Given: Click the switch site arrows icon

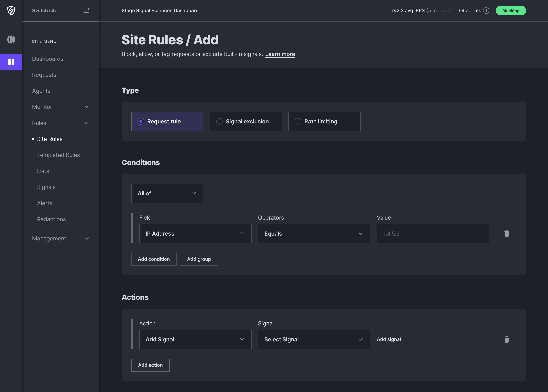Looking at the screenshot, I should click(87, 11).
